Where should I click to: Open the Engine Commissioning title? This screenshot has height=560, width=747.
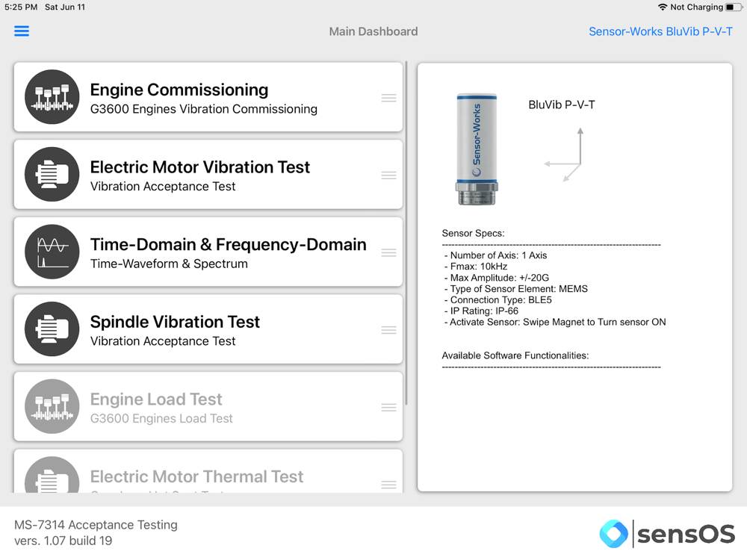(x=179, y=90)
